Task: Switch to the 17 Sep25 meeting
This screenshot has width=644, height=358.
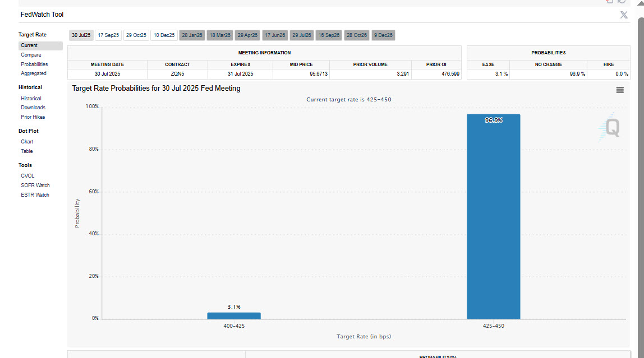Action: [x=108, y=35]
